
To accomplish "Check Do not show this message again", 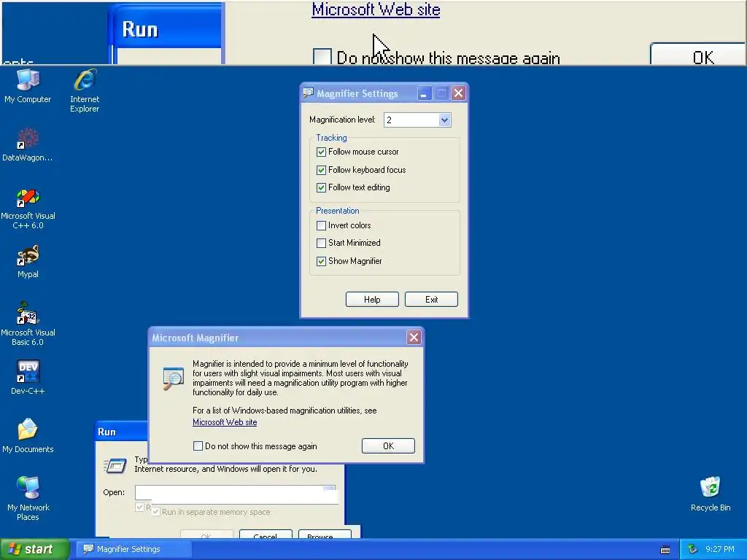I will 198,446.
